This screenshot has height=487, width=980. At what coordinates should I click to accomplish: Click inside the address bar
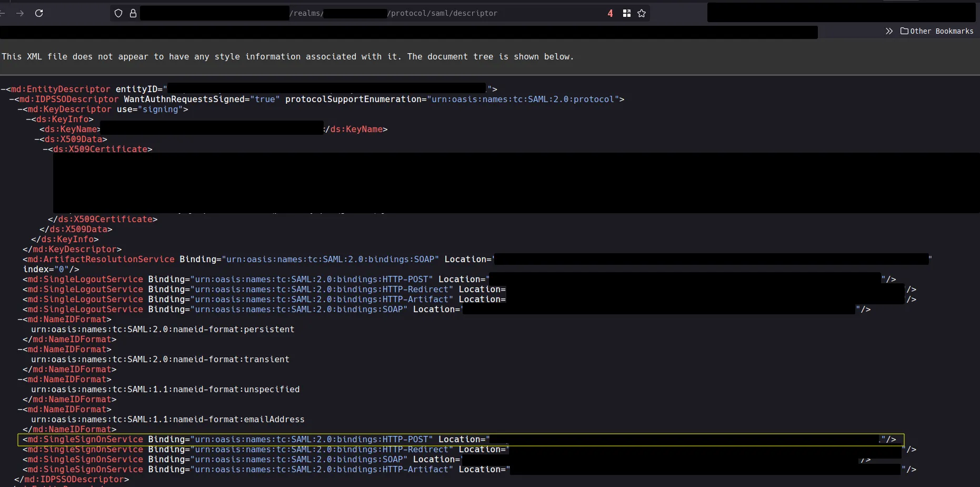click(x=368, y=13)
